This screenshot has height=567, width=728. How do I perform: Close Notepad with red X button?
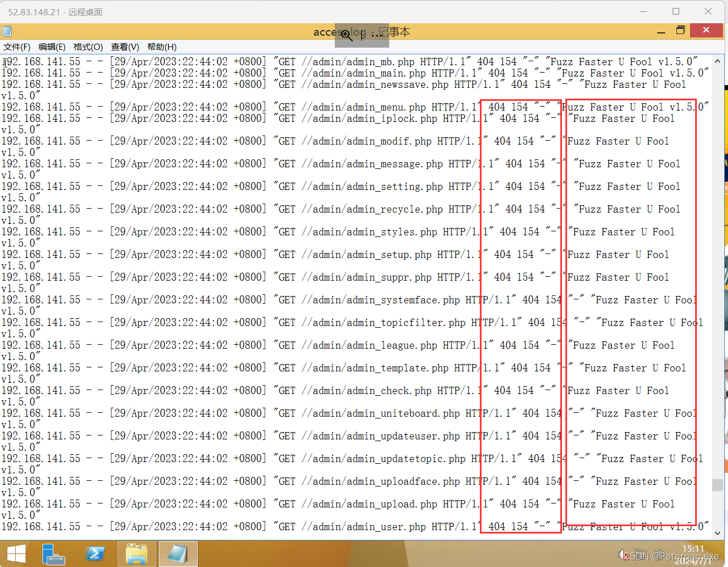coord(706,30)
